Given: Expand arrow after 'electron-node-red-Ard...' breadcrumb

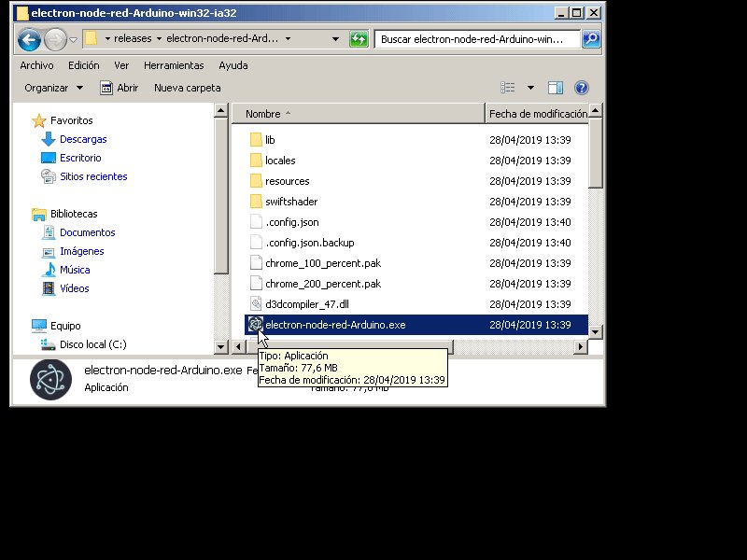Looking at the screenshot, I should (288, 38).
